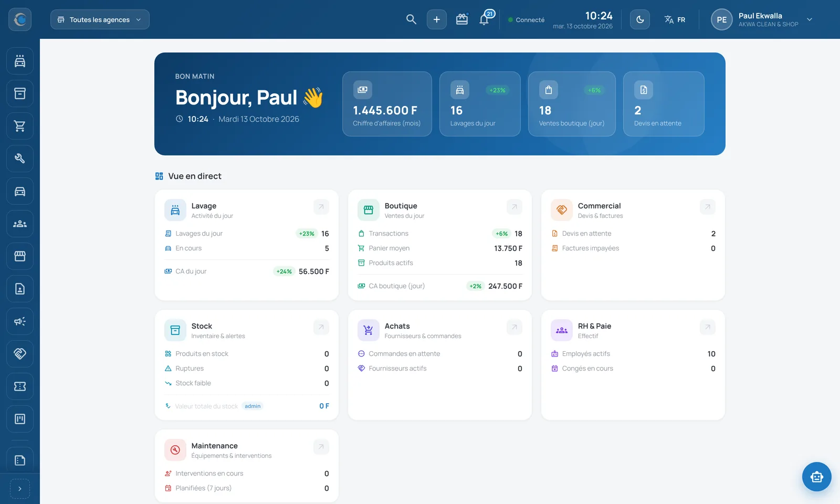Screen dimensions: 840x504
Task: Open the FR language selector
Action: [675, 19]
